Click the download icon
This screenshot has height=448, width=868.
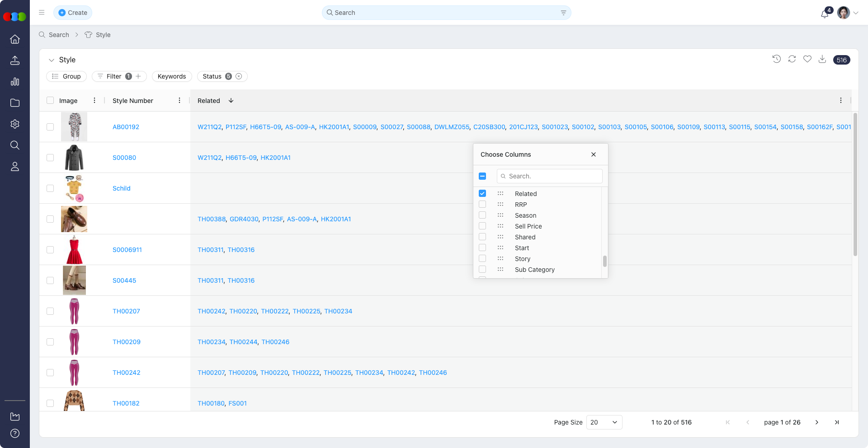(822, 59)
